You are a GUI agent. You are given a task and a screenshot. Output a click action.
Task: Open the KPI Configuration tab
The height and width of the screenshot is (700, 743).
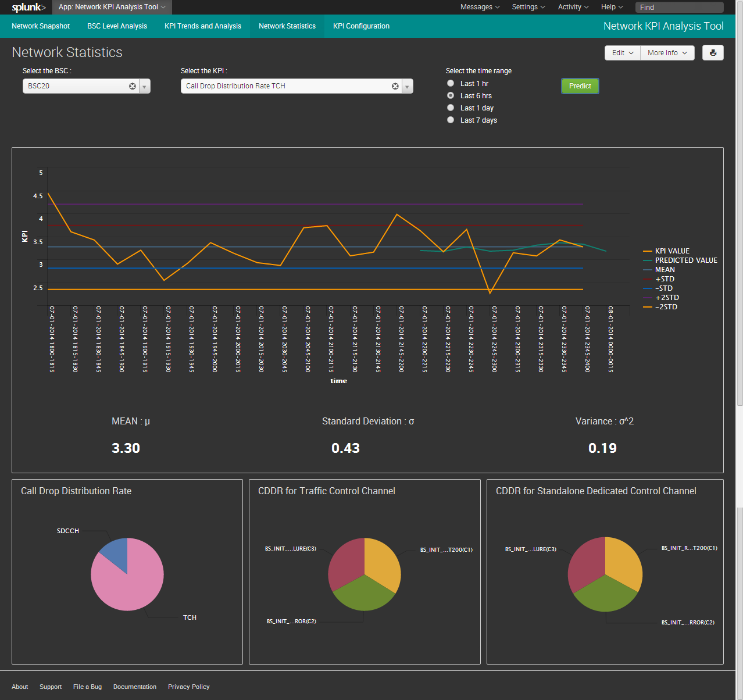pyautogui.click(x=361, y=26)
